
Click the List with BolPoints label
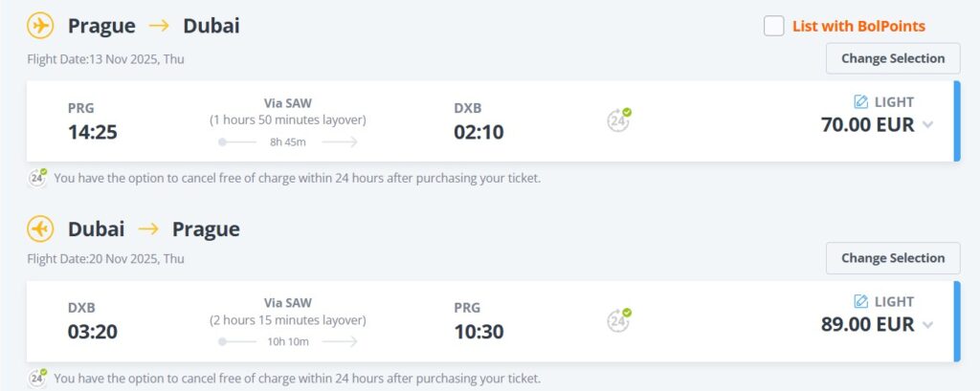(x=858, y=26)
